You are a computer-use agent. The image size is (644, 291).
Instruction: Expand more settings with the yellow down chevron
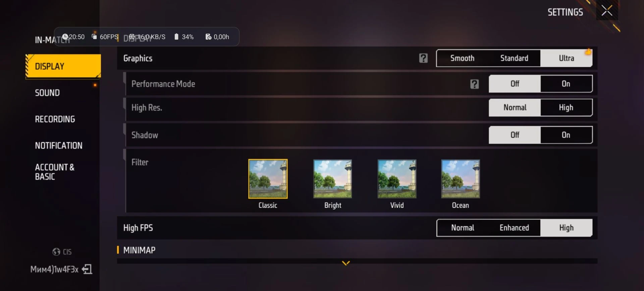346,263
